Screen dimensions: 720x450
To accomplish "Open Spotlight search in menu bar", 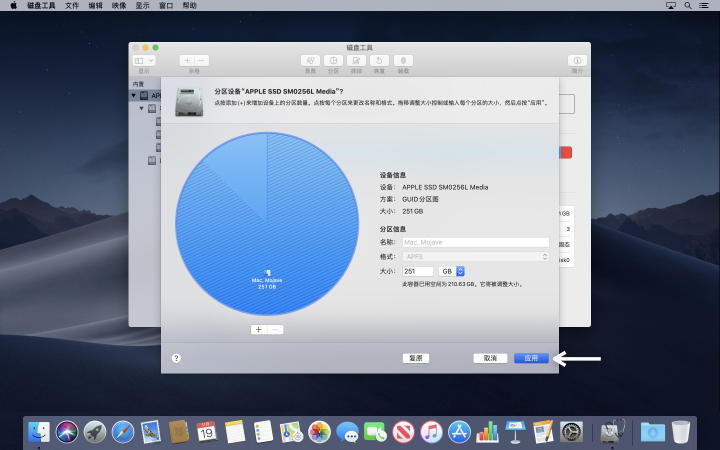I will (687, 6).
